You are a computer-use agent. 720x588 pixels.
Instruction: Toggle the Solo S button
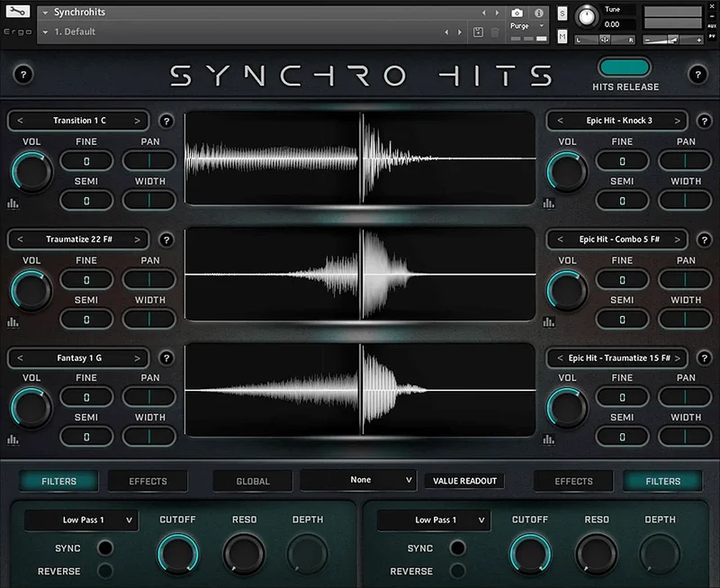pyautogui.click(x=562, y=14)
